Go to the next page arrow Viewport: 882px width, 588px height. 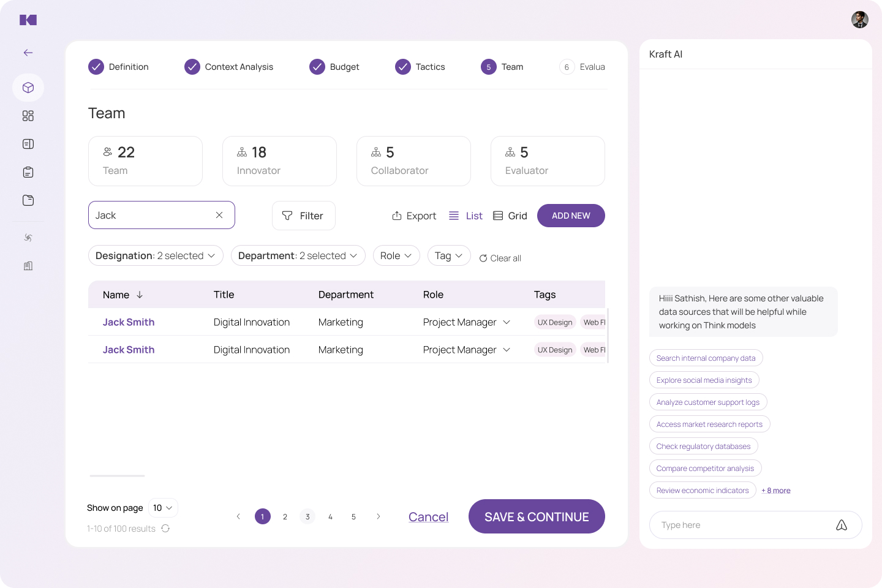tap(379, 516)
